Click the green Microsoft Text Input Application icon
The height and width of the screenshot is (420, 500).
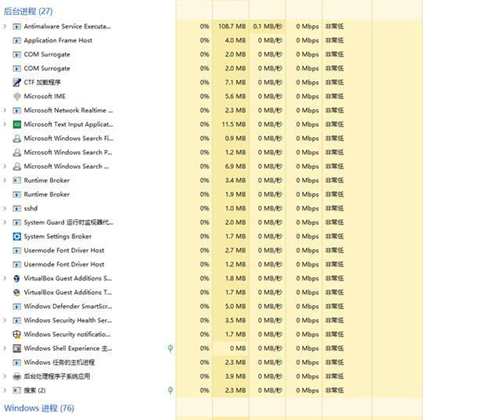17,124
